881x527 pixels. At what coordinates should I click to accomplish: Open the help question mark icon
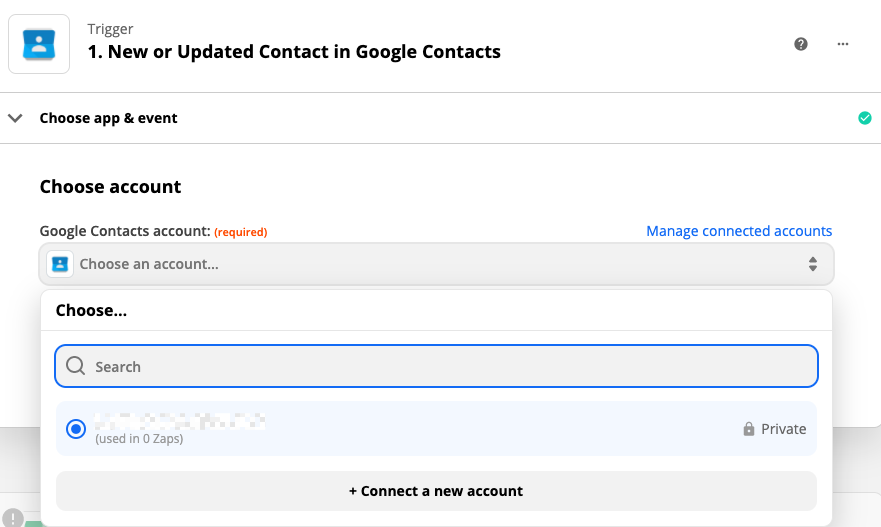801,44
